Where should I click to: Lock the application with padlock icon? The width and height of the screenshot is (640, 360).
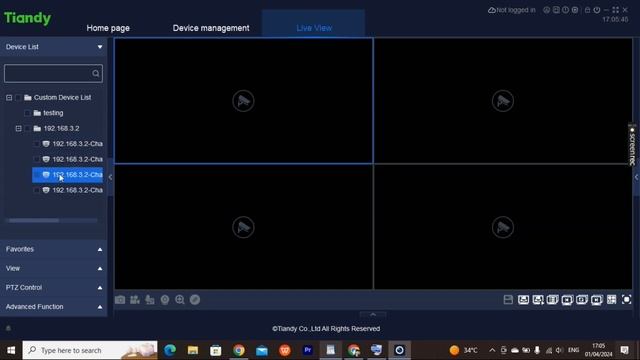coord(587,10)
